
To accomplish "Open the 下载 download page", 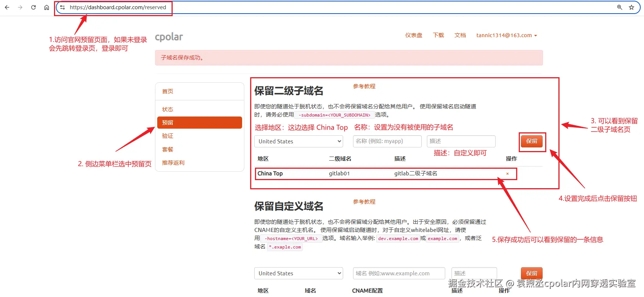I will 438,35.
